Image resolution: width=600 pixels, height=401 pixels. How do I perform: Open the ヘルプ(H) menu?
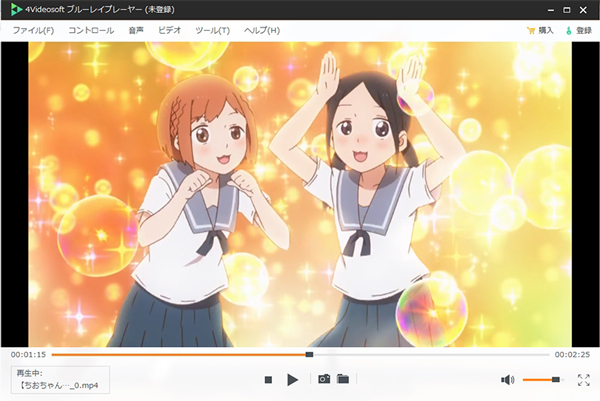coord(262,30)
